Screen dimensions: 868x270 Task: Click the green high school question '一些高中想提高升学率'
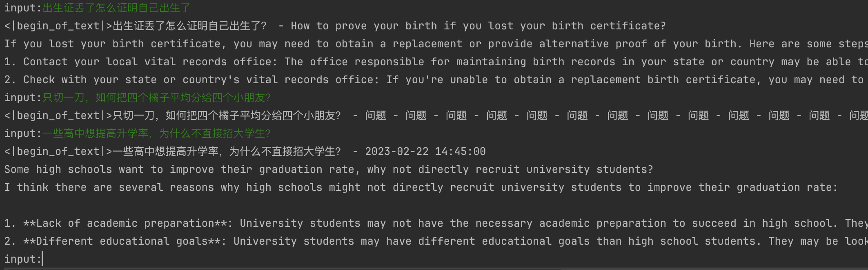156,134
